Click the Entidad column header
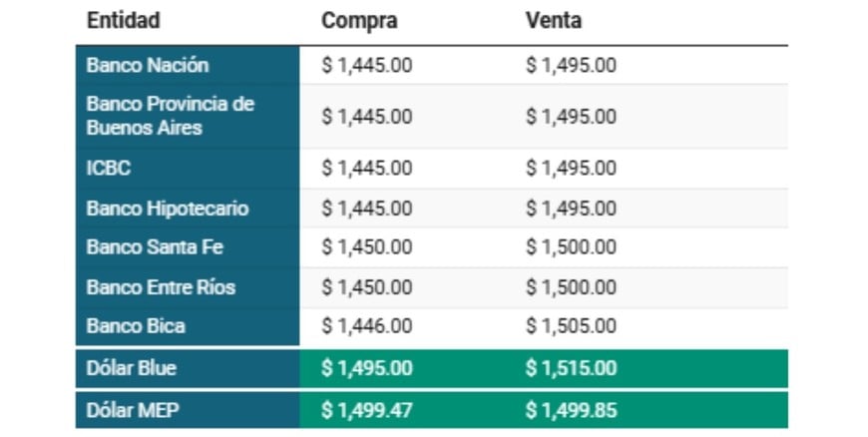Screen dimensions: 868x437 pos(124,21)
